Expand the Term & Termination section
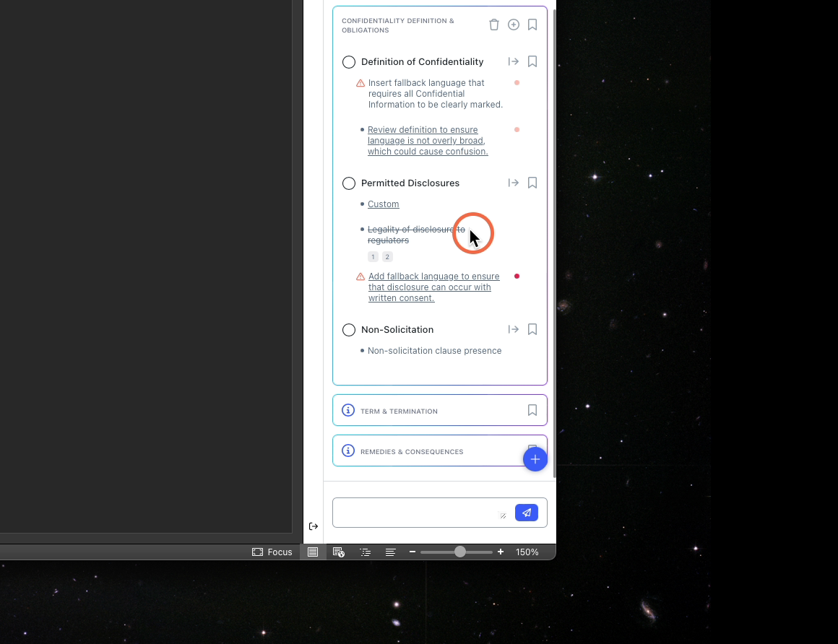The height and width of the screenshot is (644, 838). pos(440,410)
